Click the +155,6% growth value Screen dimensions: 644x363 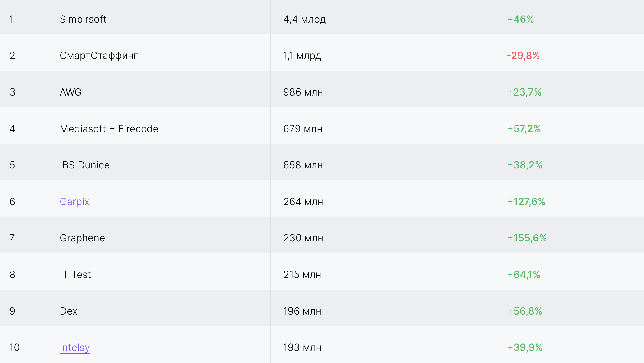(527, 238)
